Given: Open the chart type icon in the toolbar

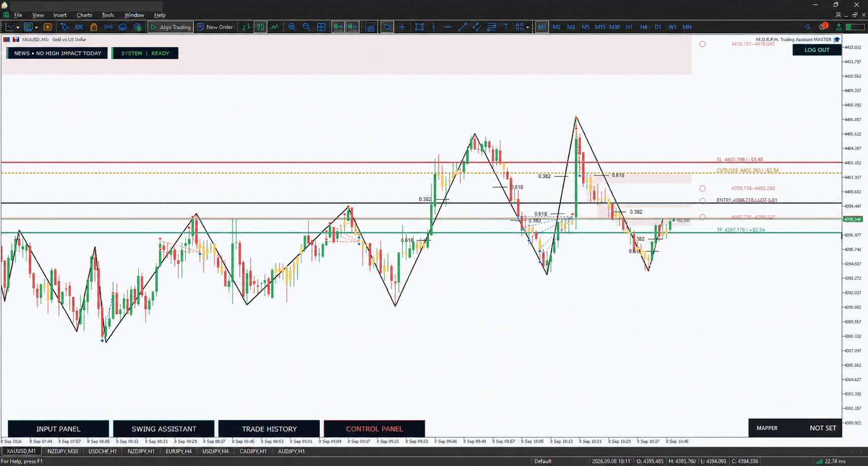Looking at the screenshot, I should (x=9, y=27).
